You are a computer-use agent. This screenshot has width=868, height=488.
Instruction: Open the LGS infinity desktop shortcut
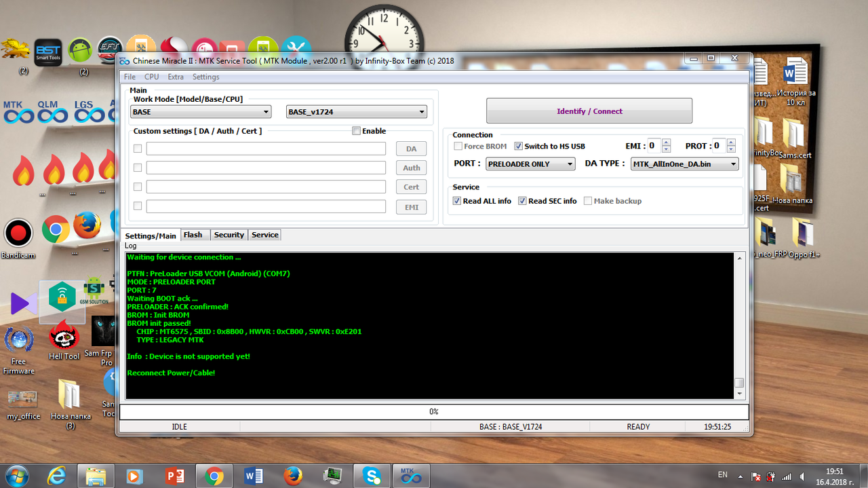click(88, 113)
